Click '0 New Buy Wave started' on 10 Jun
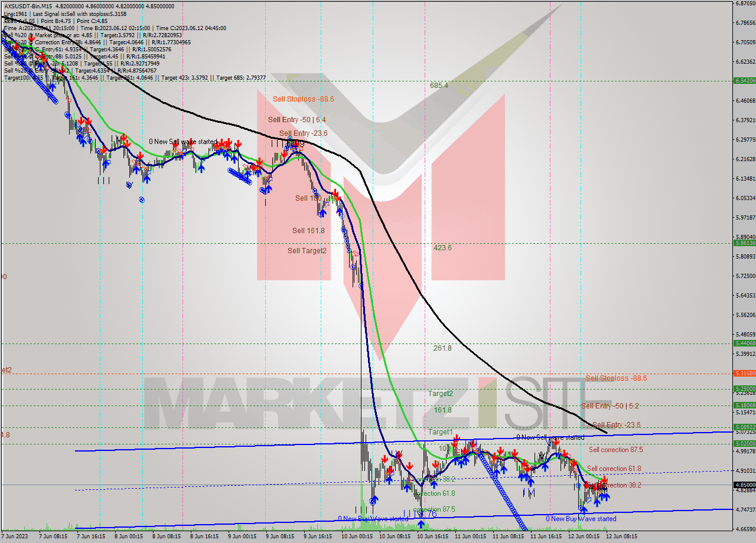The image size is (756, 543). pyautogui.click(x=373, y=519)
